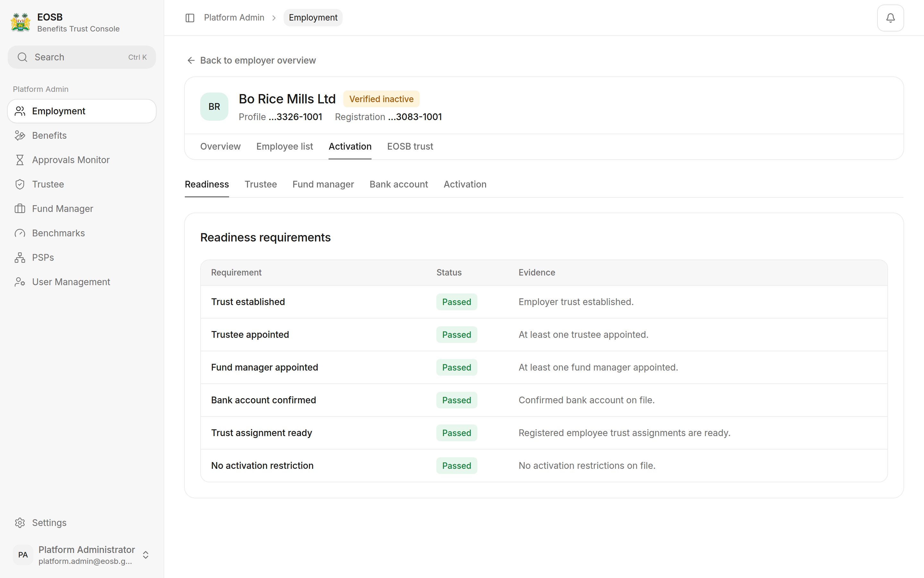Click the Trust established requirement
The width and height of the screenshot is (924, 578).
tap(248, 302)
